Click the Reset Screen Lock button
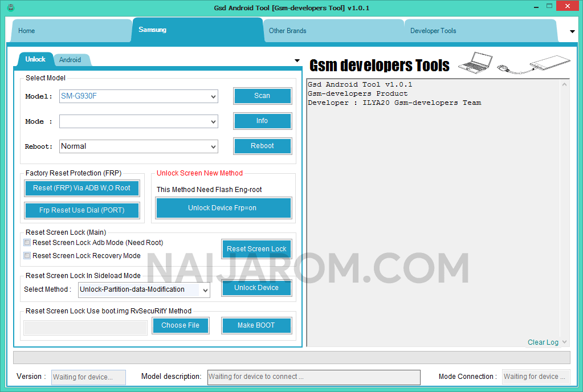This screenshot has width=583, height=392. 256,249
